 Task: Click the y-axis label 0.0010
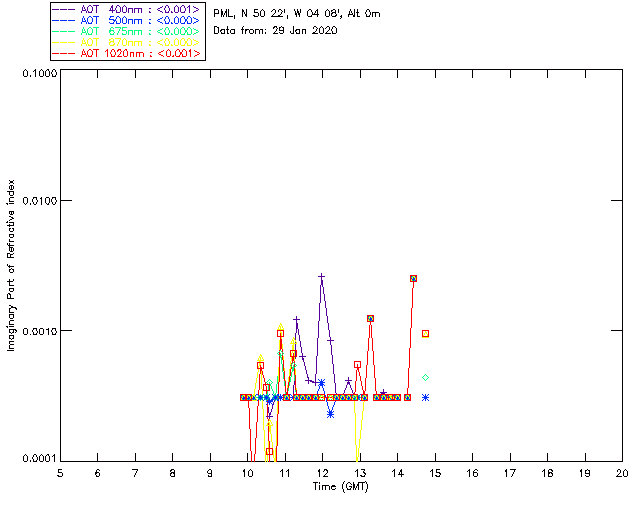[x=39, y=331]
